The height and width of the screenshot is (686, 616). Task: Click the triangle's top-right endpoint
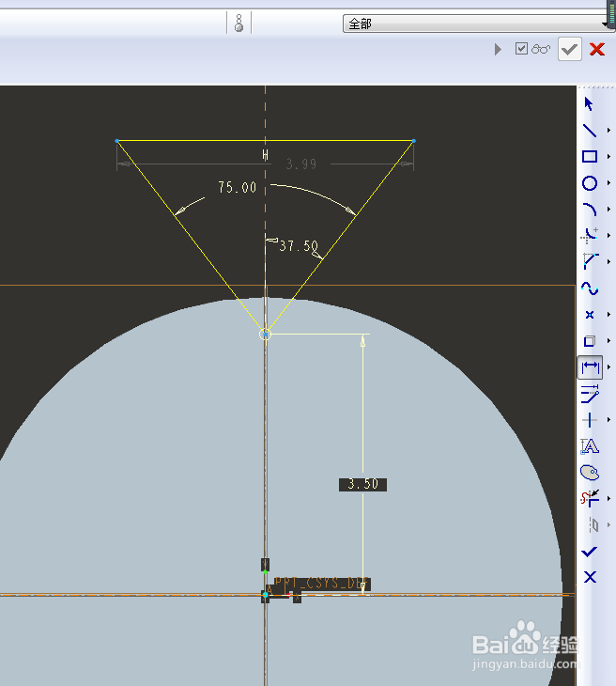point(413,141)
